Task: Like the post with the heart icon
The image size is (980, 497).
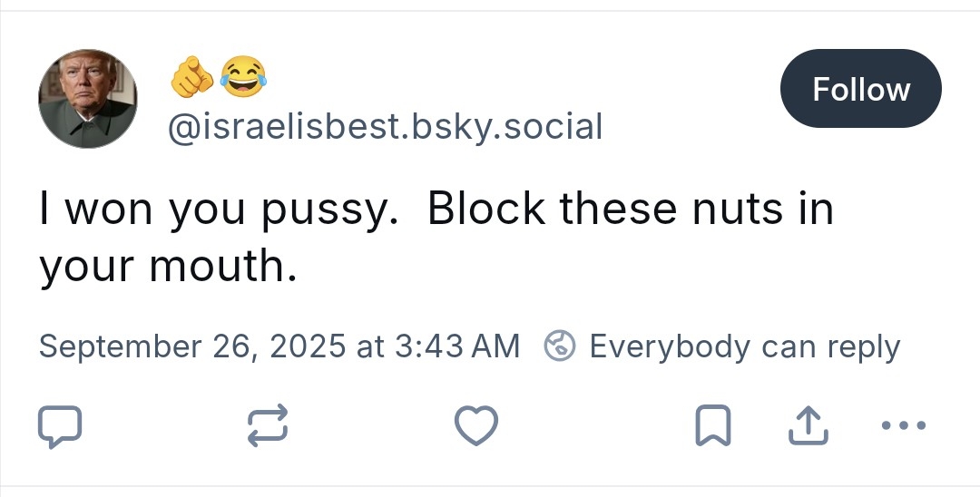Action: pyautogui.click(x=476, y=426)
